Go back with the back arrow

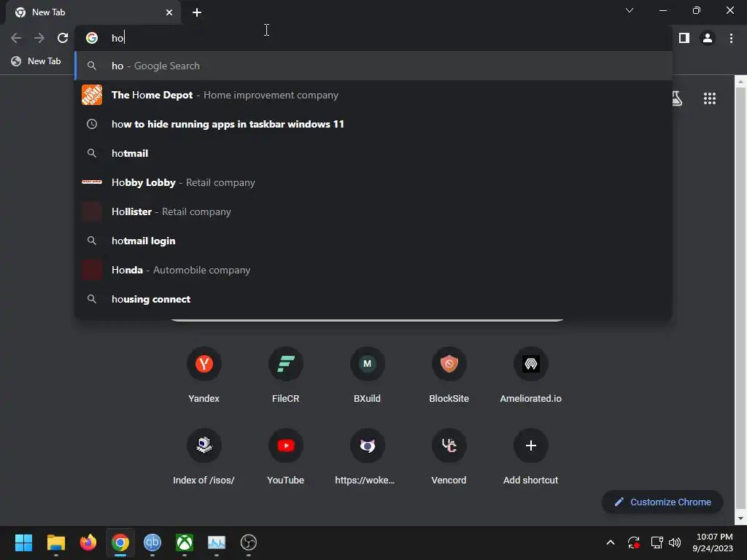pyautogui.click(x=16, y=38)
